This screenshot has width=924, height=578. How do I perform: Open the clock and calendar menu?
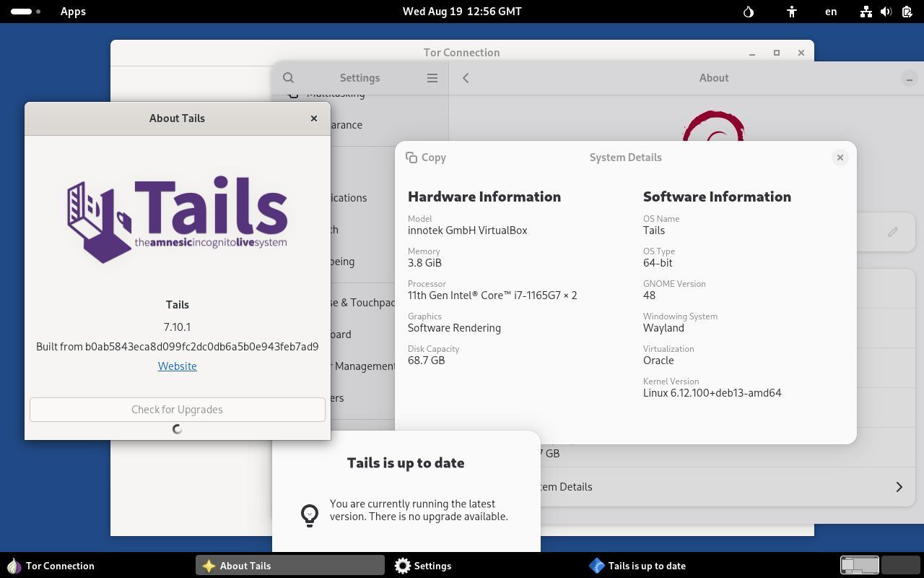(x=462, y=12)
